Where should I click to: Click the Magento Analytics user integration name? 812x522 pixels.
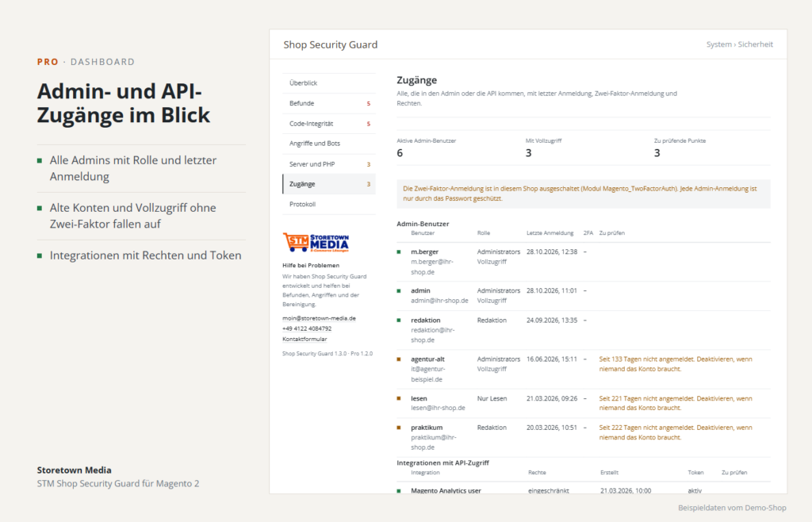coord(446,491)
